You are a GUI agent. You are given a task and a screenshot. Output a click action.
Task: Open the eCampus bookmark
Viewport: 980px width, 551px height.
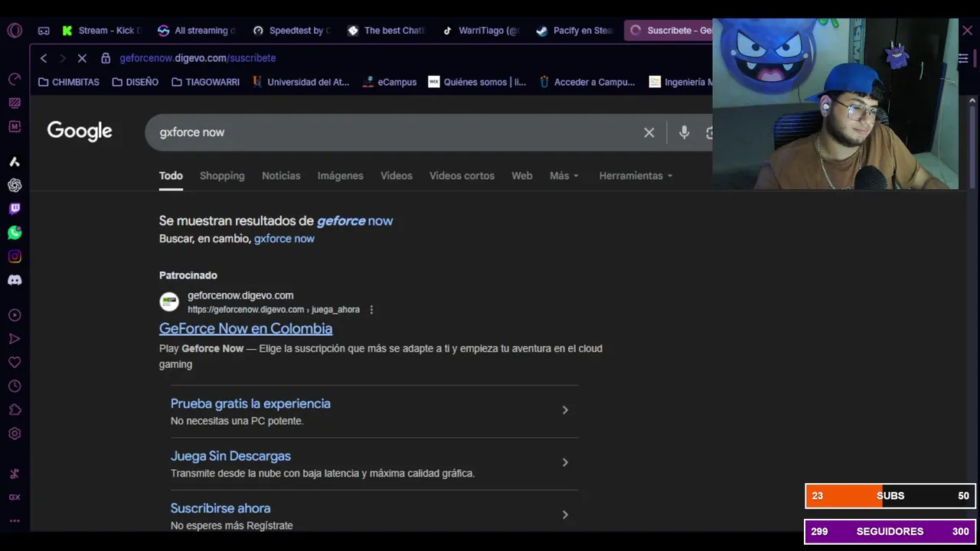tap(390, 82)
